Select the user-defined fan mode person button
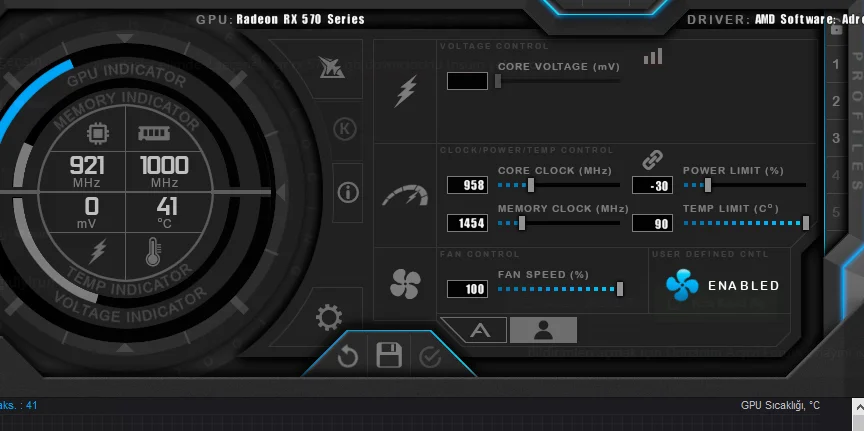864x431 pixels. [x=543, y=330]
